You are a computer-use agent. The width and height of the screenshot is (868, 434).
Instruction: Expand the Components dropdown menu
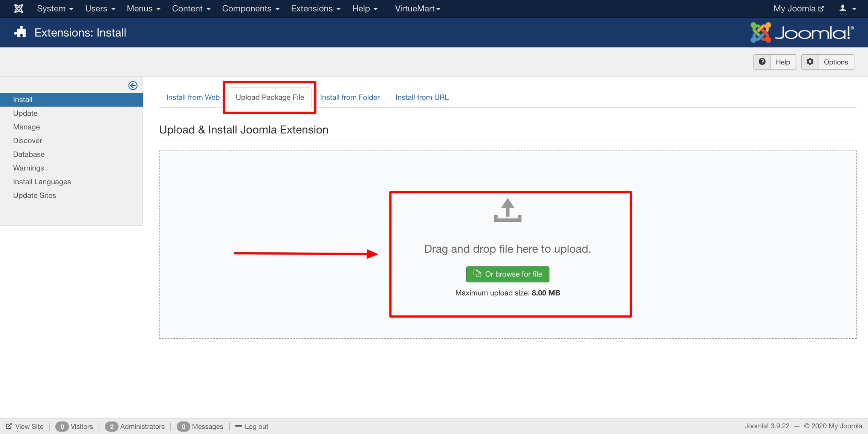[x=251, y=8]
